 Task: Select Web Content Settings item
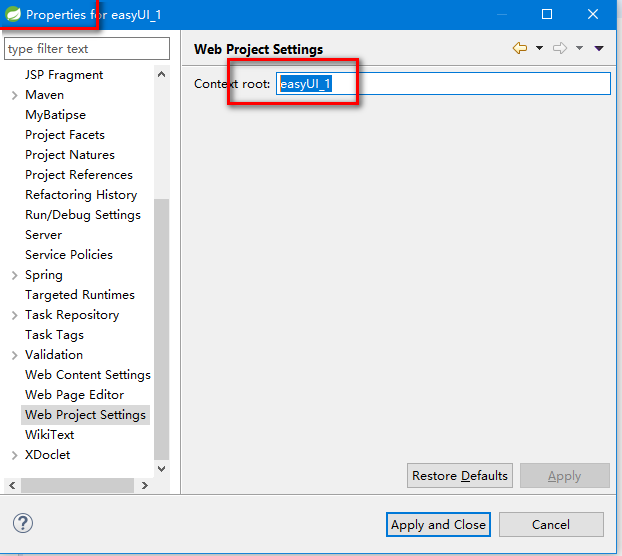(88, 375)
